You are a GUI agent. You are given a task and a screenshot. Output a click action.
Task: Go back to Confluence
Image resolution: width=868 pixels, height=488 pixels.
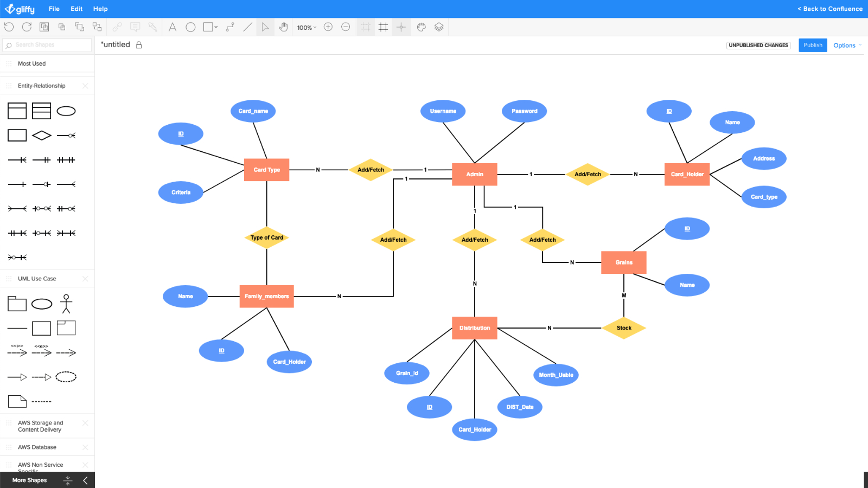tap(830, 9)
